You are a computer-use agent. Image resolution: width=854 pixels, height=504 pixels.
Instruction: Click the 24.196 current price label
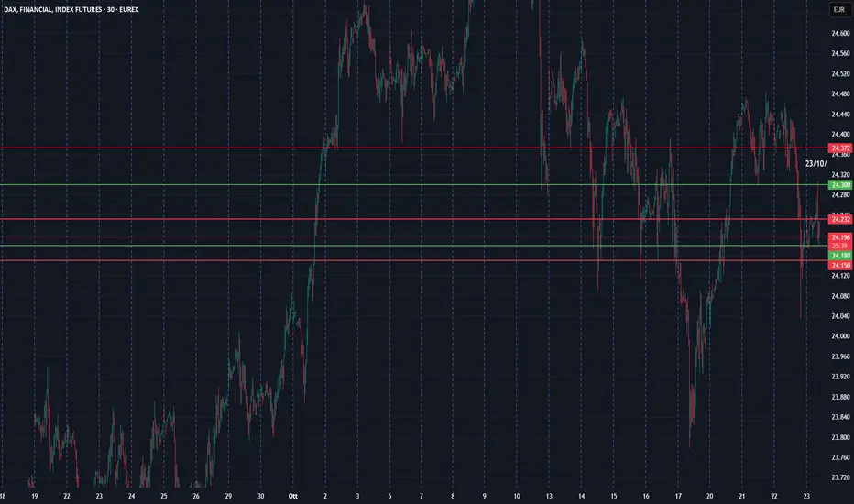click(x=839, y=237)
